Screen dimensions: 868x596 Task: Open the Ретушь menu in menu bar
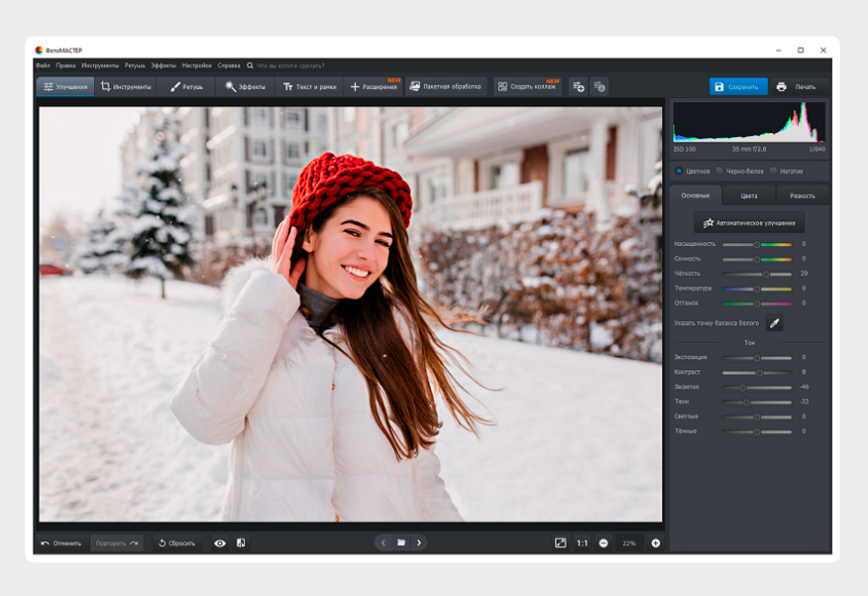coord(135,65)
